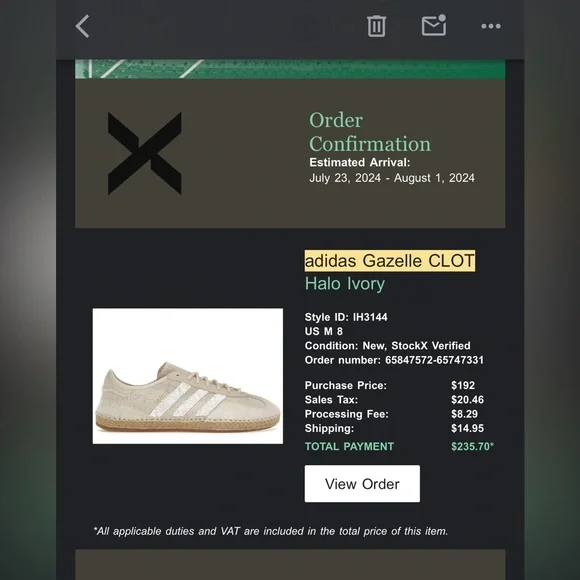
Task: Tap the green banner image at top
Action: (x=290, y=69)
